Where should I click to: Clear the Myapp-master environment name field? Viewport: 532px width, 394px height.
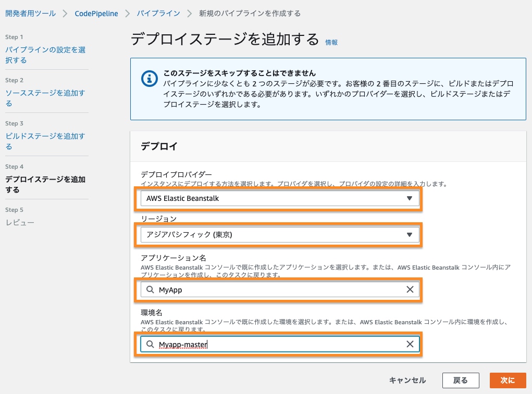coord(410,344)
